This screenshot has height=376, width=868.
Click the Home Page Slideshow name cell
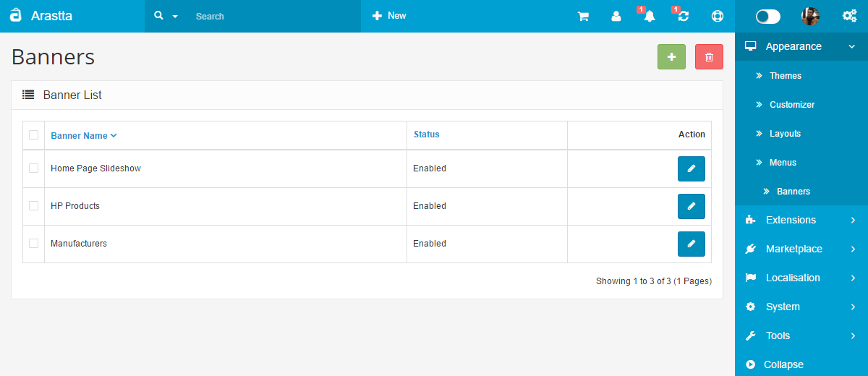[x=95, y=168]
